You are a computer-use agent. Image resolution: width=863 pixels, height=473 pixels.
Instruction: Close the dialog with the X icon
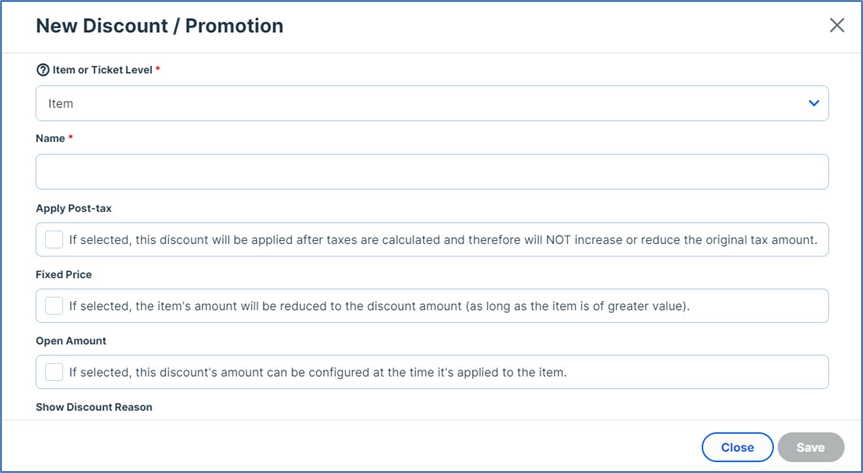(837, 26)
